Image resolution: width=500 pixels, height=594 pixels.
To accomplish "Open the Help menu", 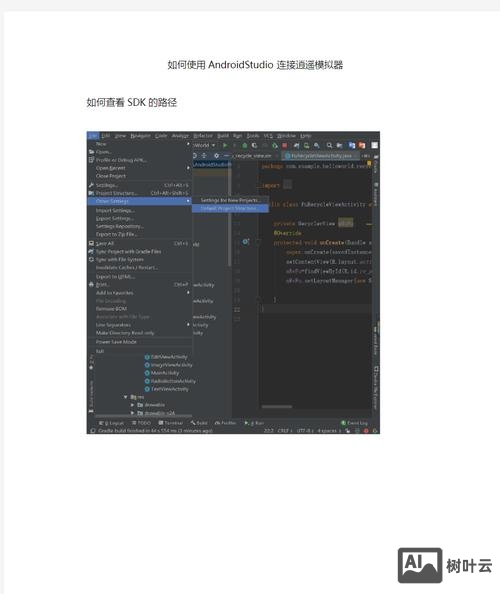I will pos(305,136).
